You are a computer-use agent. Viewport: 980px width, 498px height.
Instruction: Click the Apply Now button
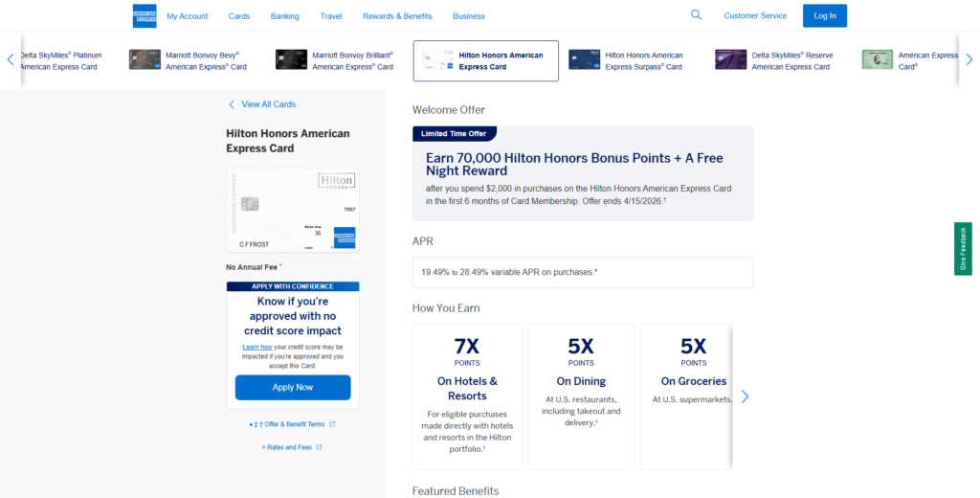293,387
